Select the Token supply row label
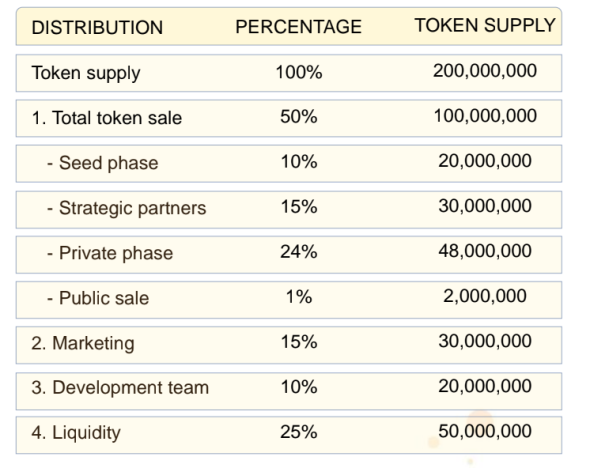 pyautogui.click(x=86, y=73)
